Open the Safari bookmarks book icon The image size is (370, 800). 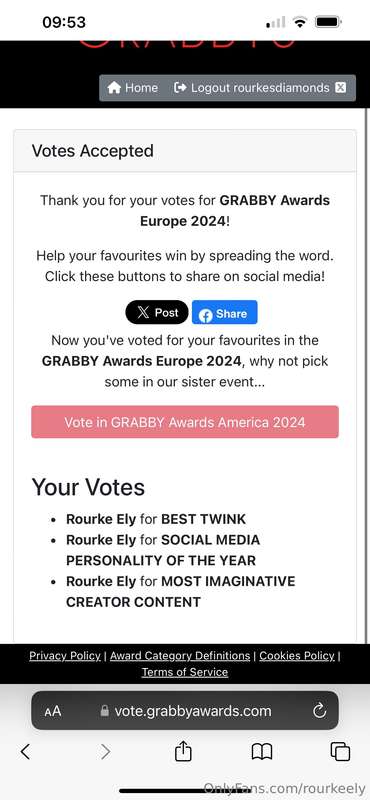pos(262,752)
